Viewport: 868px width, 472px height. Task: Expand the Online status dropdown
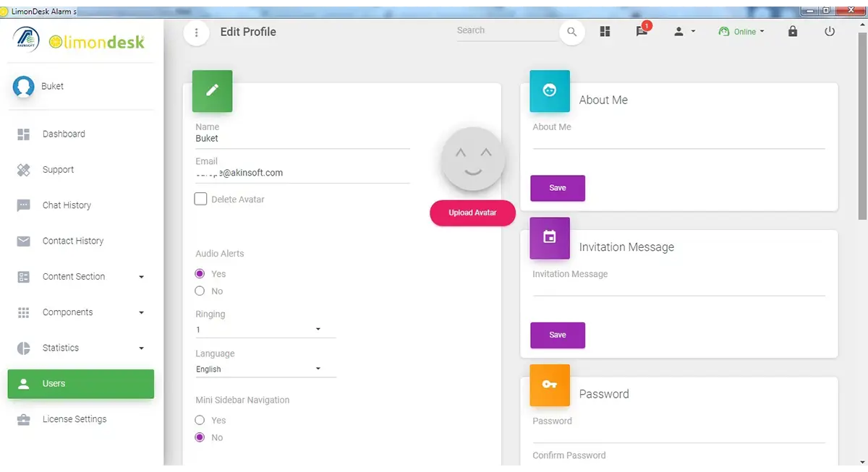coord(741,32)
